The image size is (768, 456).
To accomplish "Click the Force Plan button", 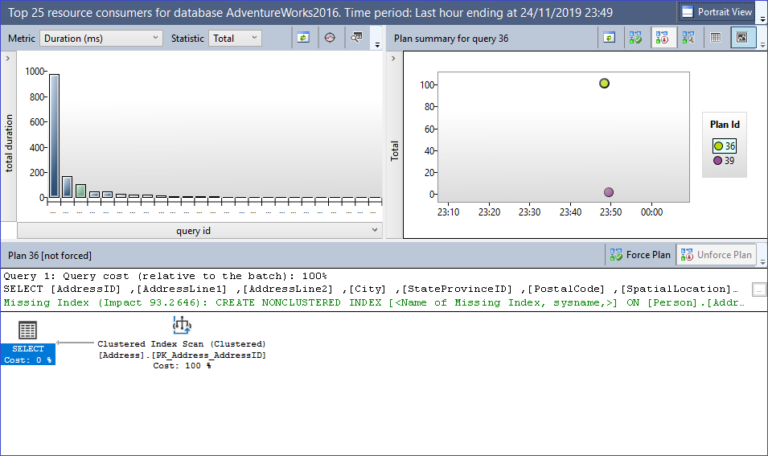I will pos(640,255).
